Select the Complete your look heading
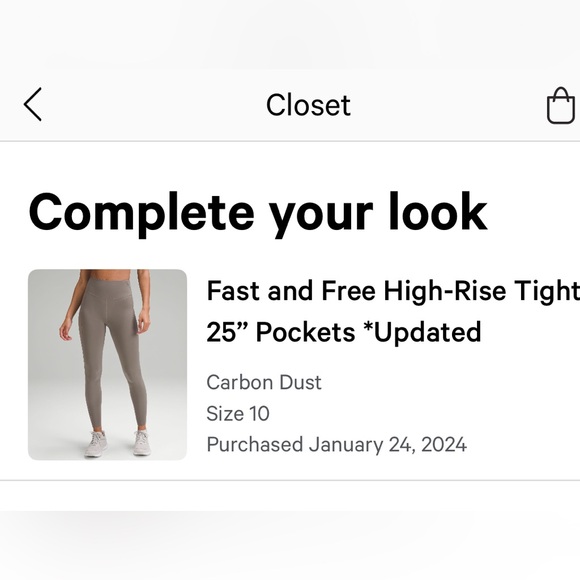580x580 pixels. point(258,214)
